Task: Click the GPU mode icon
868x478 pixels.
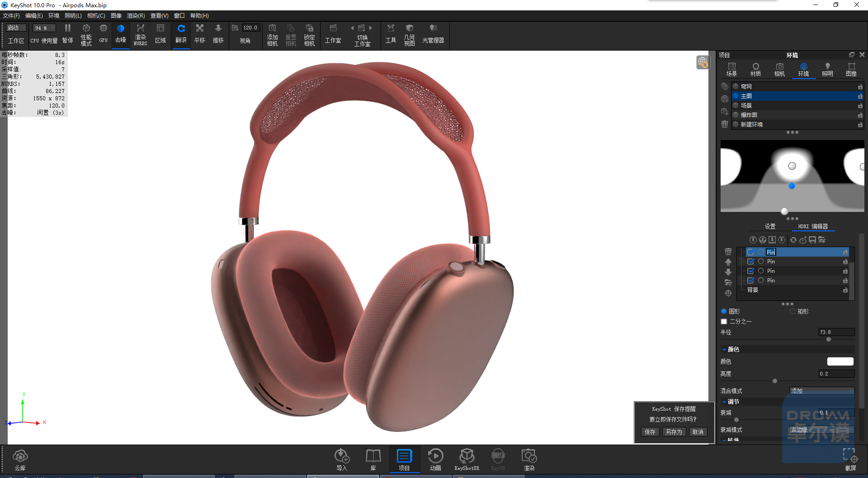Action: 104,34
